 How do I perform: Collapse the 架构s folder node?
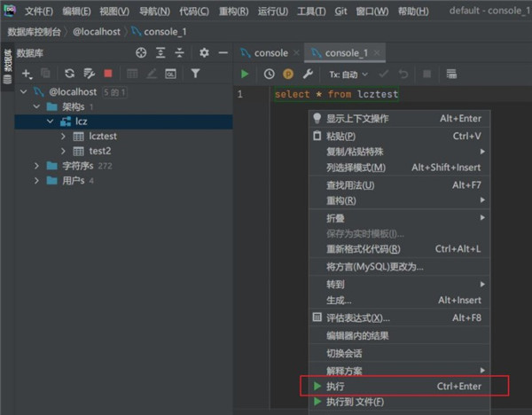36,106
